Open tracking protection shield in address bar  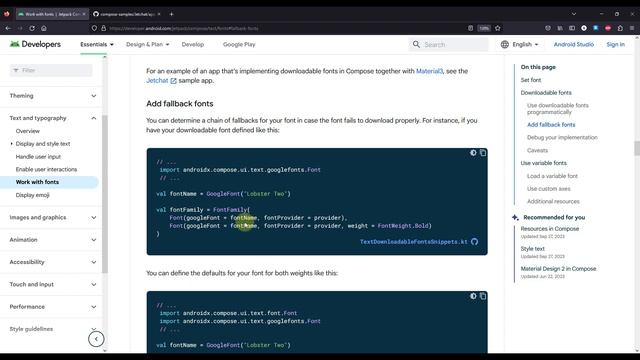94,28
